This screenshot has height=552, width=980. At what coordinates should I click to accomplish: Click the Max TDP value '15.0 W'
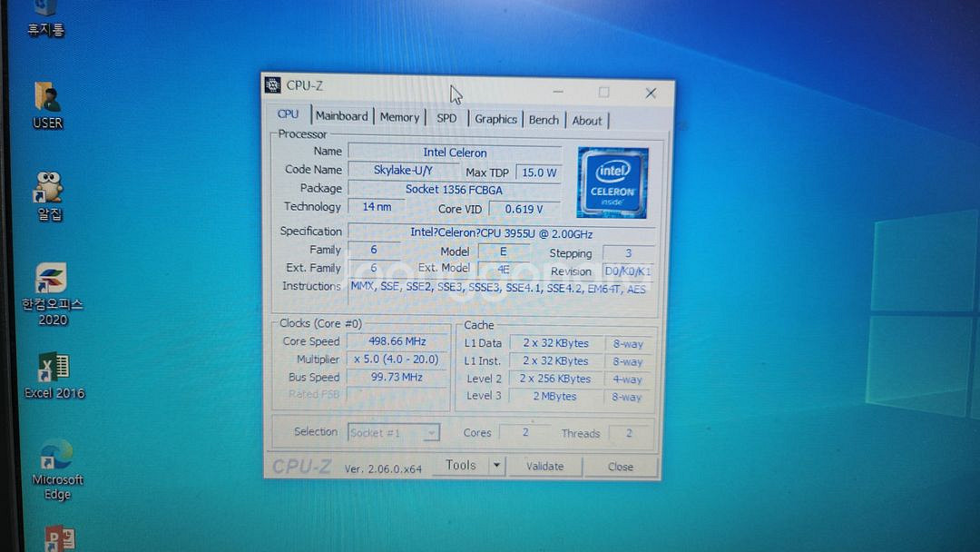[539, 172]
